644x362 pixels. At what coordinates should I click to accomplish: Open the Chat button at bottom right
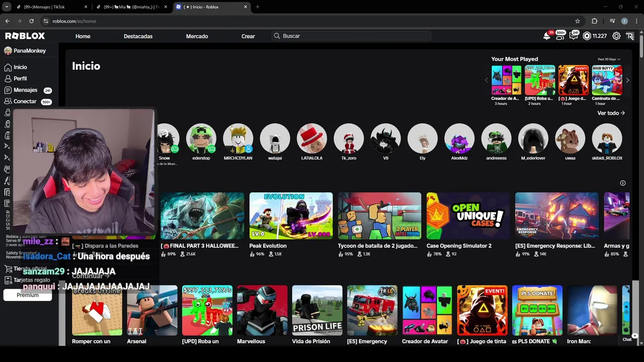point(627,339)
